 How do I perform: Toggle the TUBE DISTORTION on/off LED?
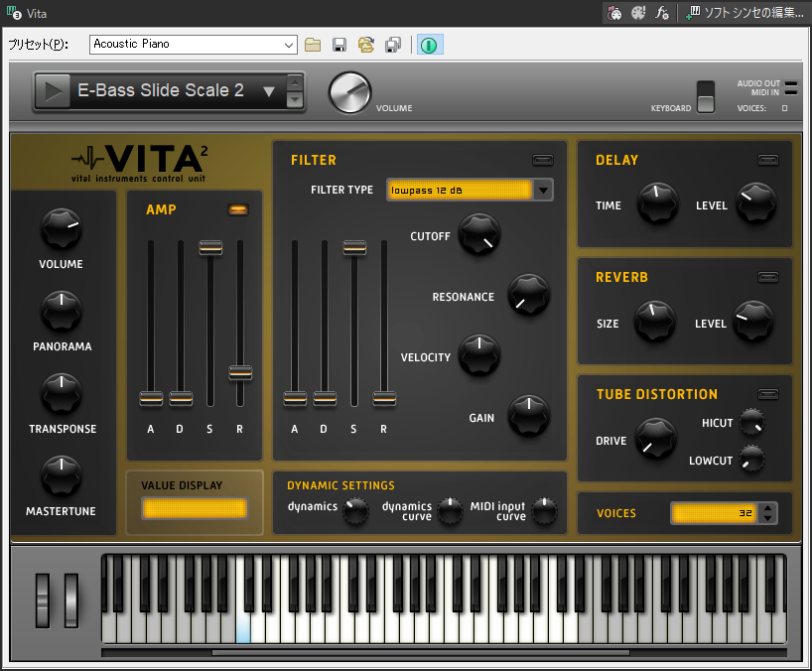768,394
